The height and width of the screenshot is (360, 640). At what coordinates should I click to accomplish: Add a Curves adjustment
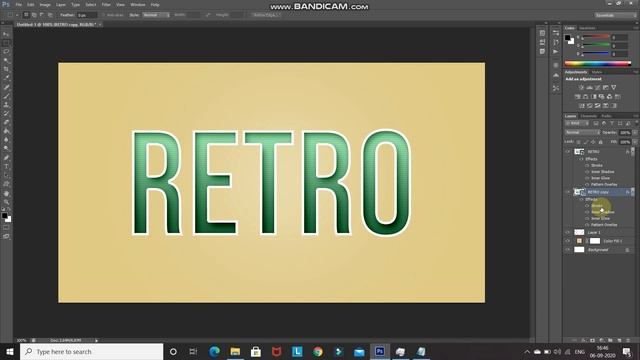pyautogui.click(x=598, y=87)
